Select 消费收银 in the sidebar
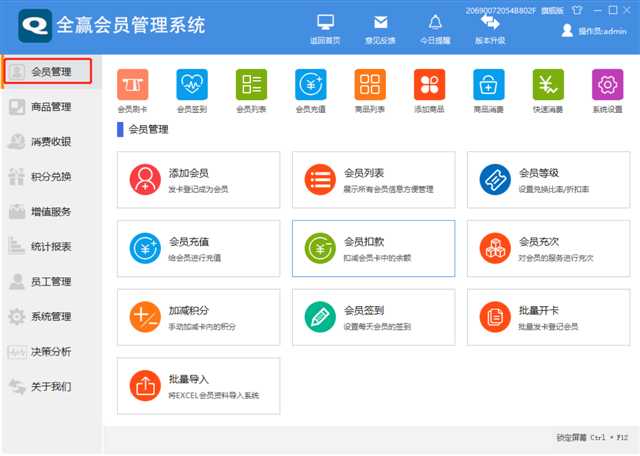 pos(51,142)
